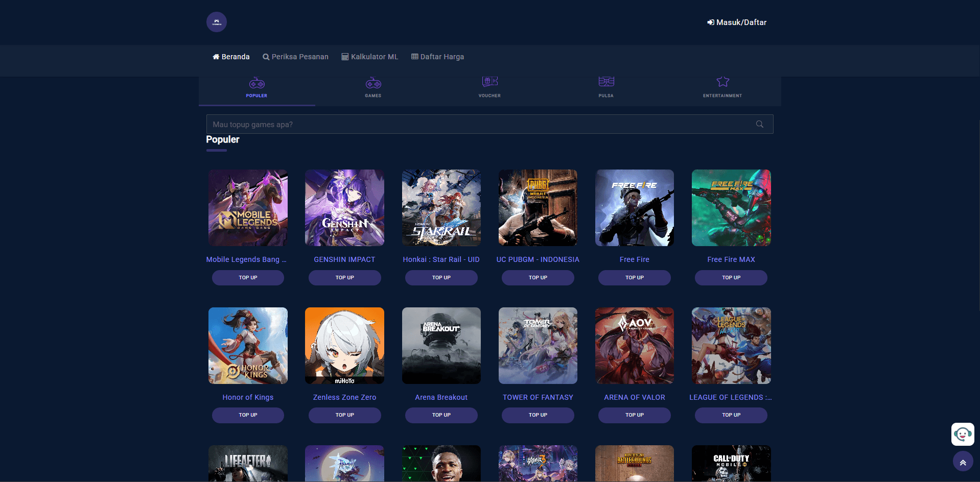Click the 'UC PUBGM - INDONESIA' title
980x482 pixels.
tap(538, 259)
